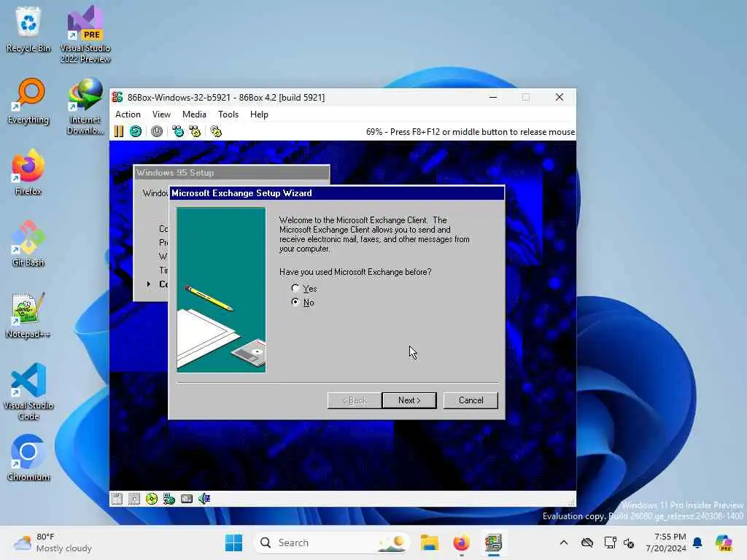The height and width of the screenshot is (560, 747).
Task: Open the Help menu
Action: (x=259, y=114)
